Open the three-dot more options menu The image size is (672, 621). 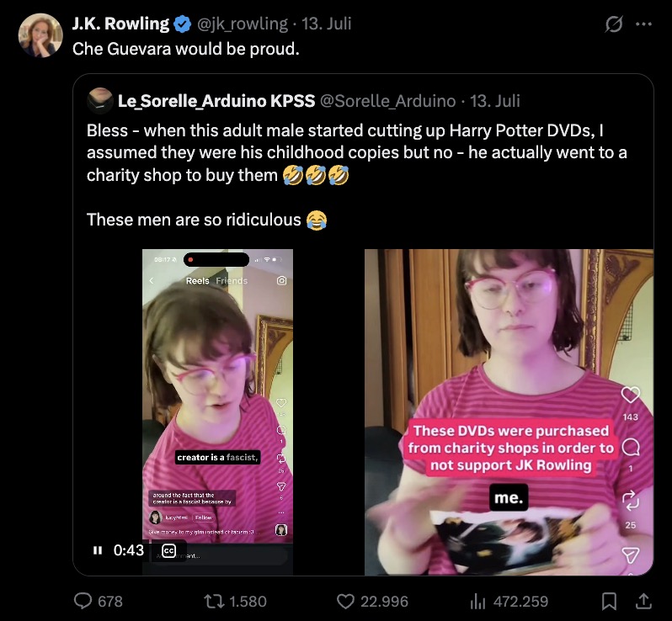643,24
